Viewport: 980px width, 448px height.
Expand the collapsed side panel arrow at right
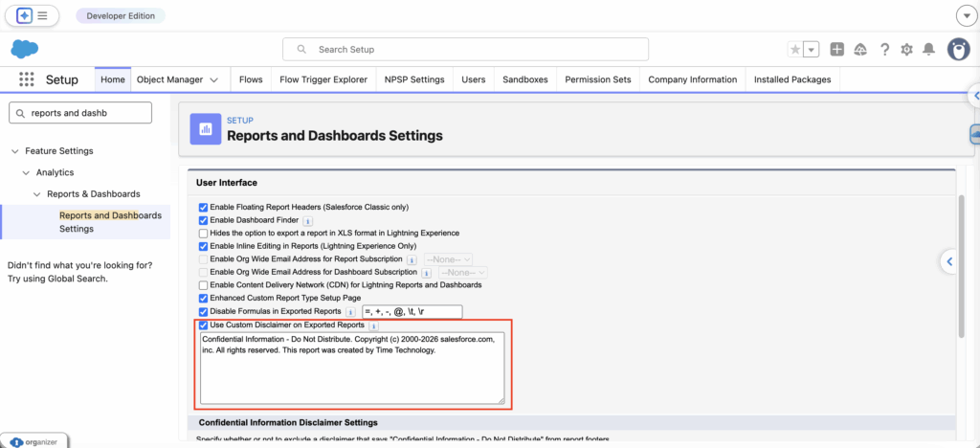pos(950,261)
